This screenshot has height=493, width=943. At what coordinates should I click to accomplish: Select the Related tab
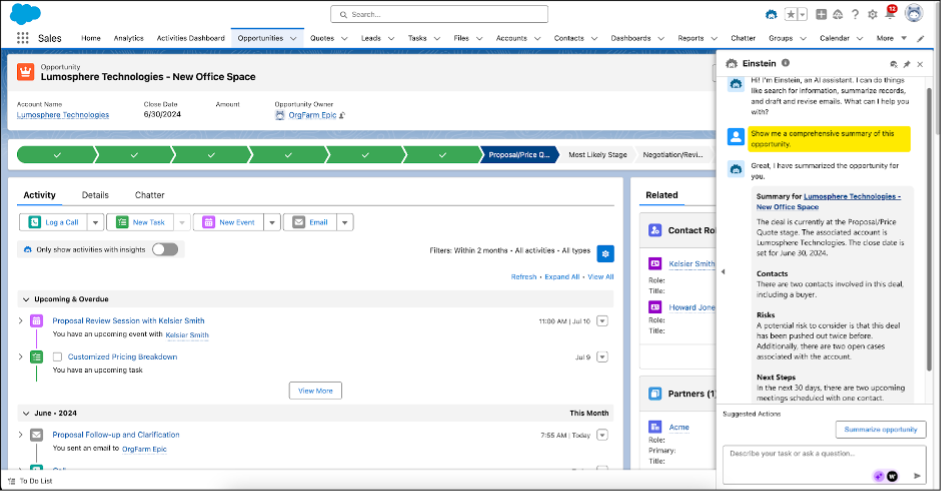(662, 195)
